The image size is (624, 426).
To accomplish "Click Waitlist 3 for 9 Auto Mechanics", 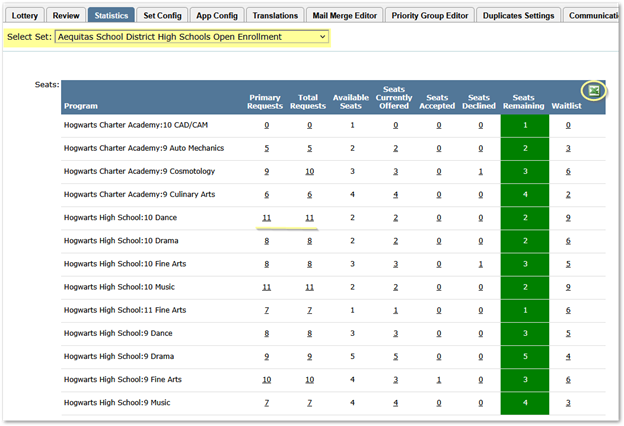I will tap(568, 148).
